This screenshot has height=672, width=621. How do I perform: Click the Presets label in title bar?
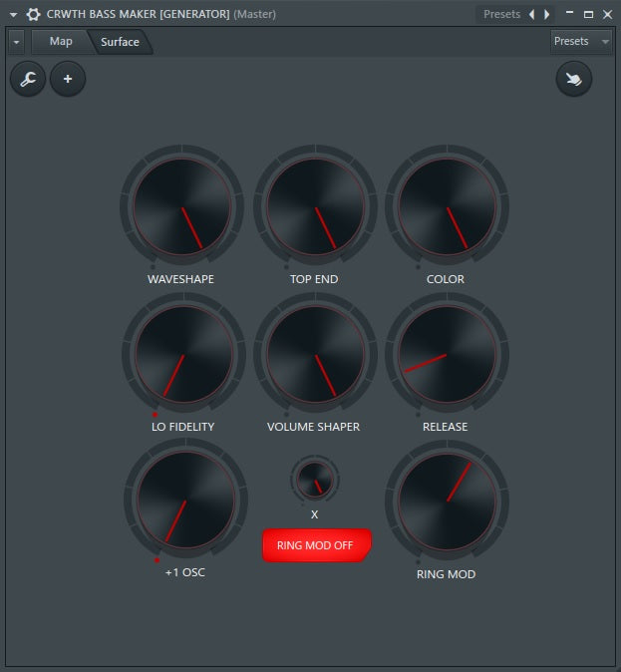tap(500, 14)
